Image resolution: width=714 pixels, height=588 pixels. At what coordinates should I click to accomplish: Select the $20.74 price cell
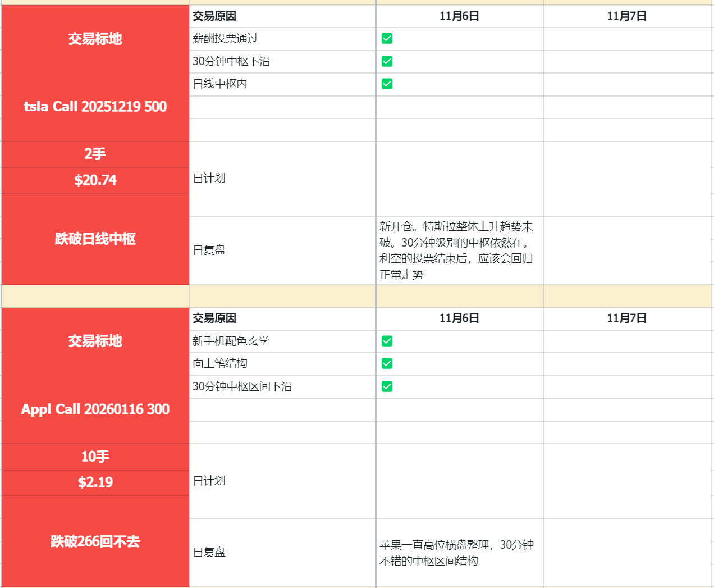pos(95,180)
